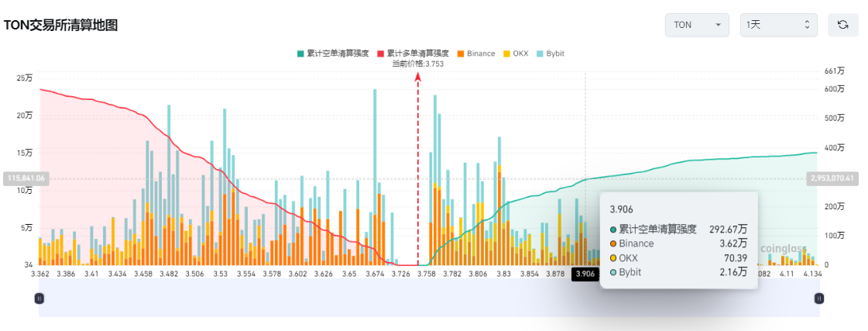Click x-axis label 3.602
The width and height of the screenshot is (868, 331).
pos(298,274)
